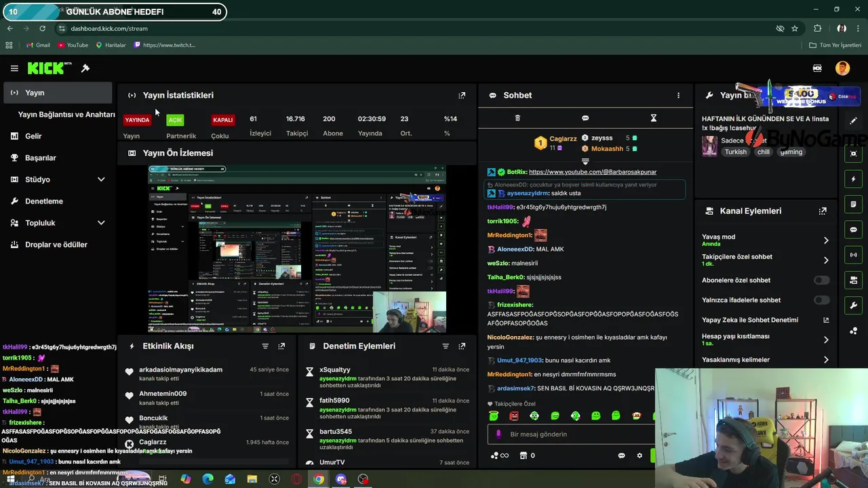Open Chrome from the Windows taskbar

(x=319, y=479)
